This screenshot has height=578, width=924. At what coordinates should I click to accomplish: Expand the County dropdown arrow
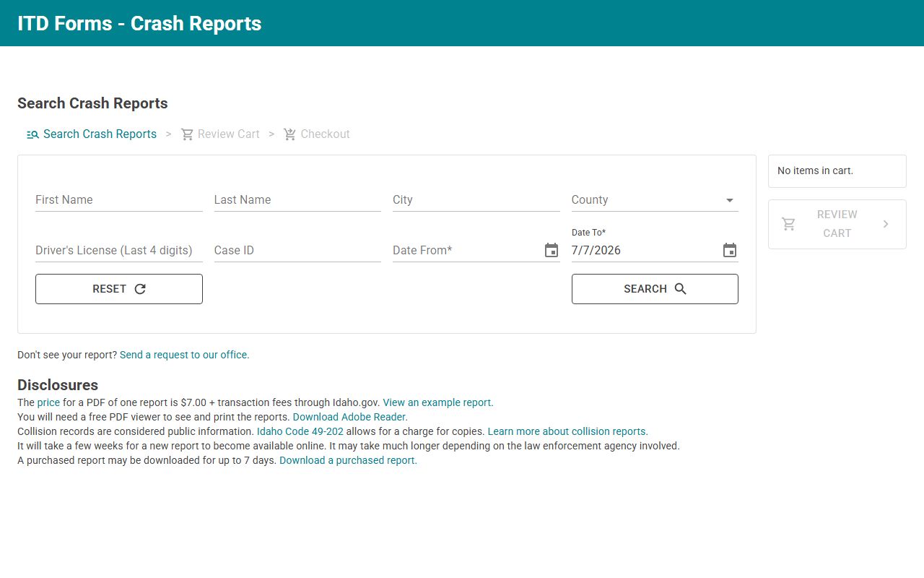point(730,200)
